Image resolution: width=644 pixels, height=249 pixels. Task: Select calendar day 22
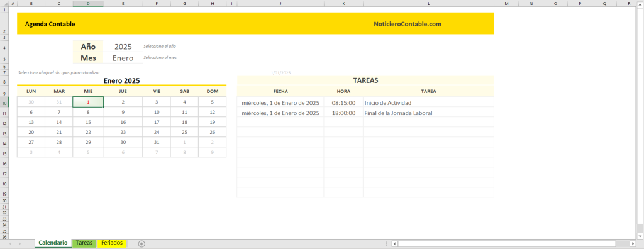coord(88,132)
